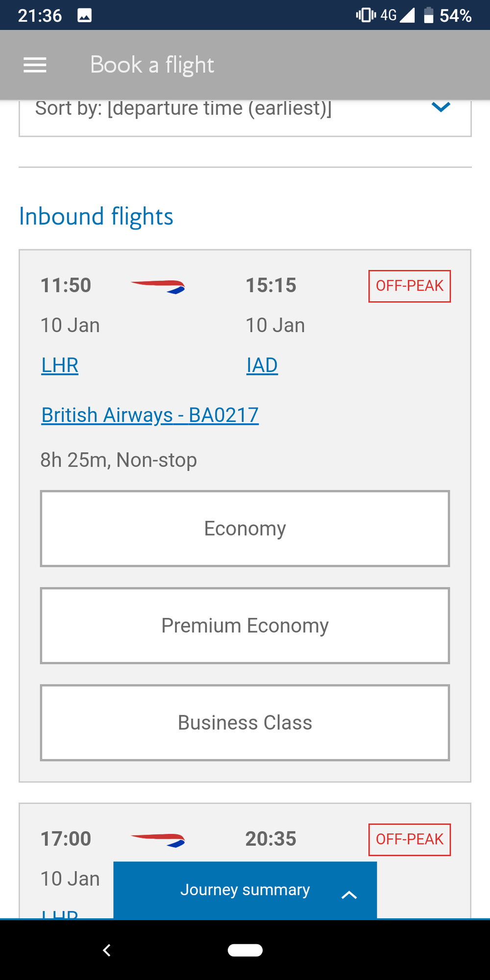Tap the Book a flight header title
This screenshot has width=490, height=980.
[x=152, y=65]
